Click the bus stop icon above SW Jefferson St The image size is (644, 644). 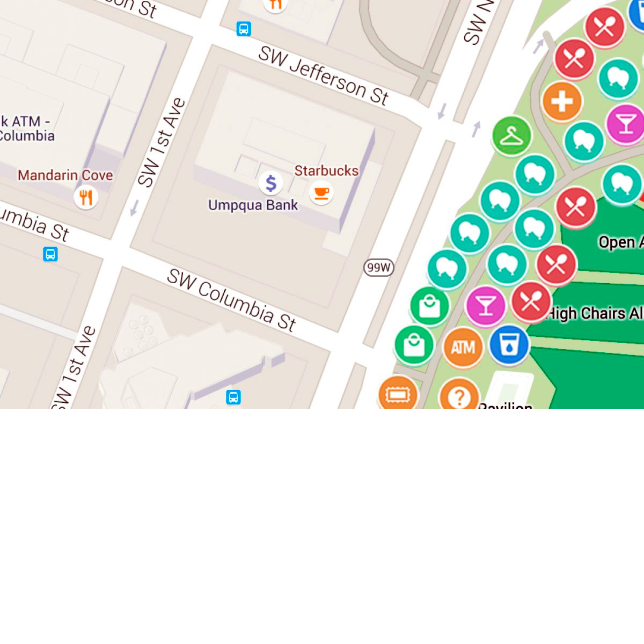pos(243,29)
